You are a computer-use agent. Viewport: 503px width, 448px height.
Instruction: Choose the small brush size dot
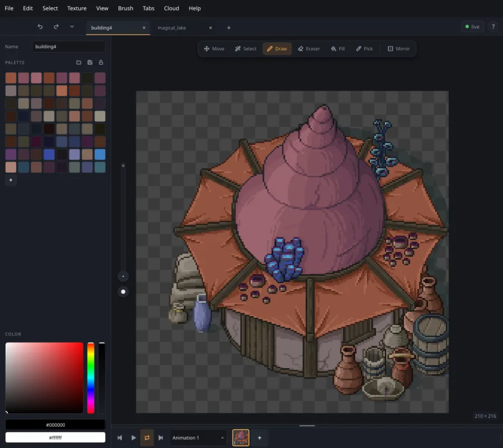pyautogui.click(x=123, y=276)
